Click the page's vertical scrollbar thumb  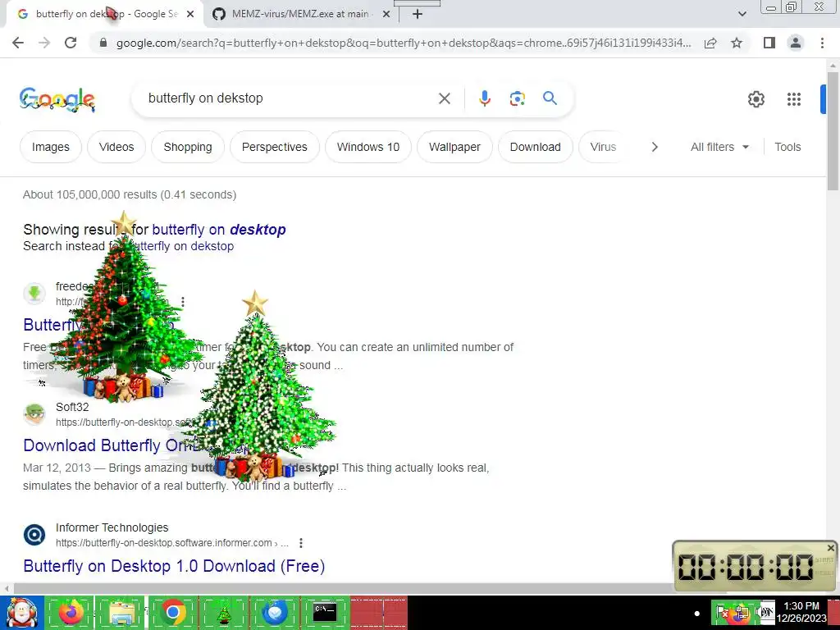[x=833, y=130]
